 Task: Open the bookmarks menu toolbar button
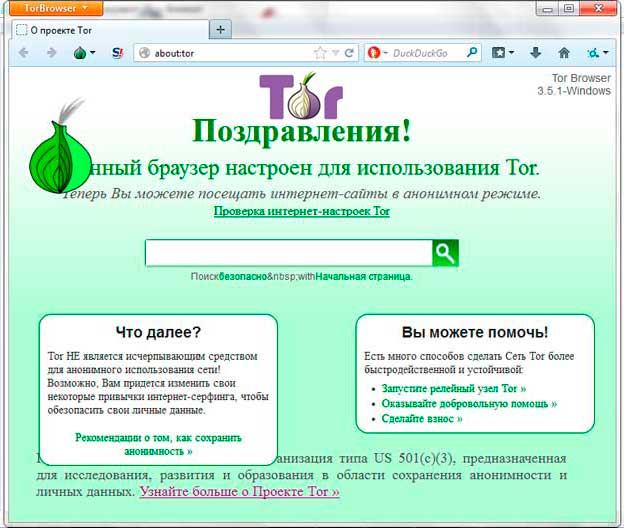click(x=503, y=53)
